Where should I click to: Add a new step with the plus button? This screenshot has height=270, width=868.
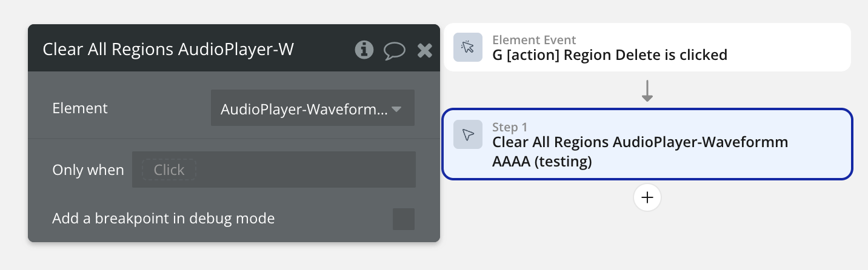tap(647, 197)
